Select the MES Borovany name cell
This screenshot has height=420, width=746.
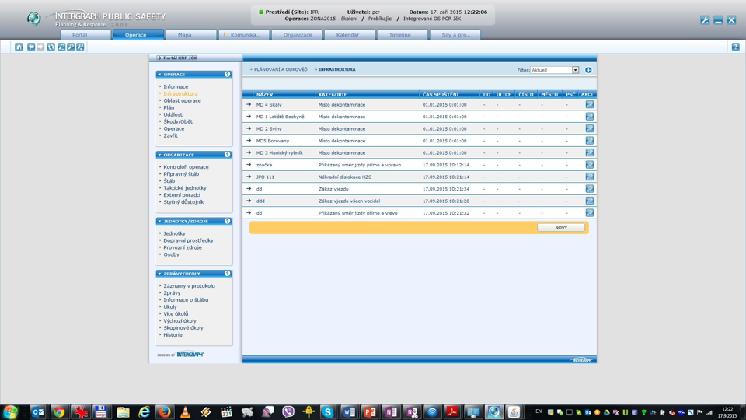[x=272, y=141]
